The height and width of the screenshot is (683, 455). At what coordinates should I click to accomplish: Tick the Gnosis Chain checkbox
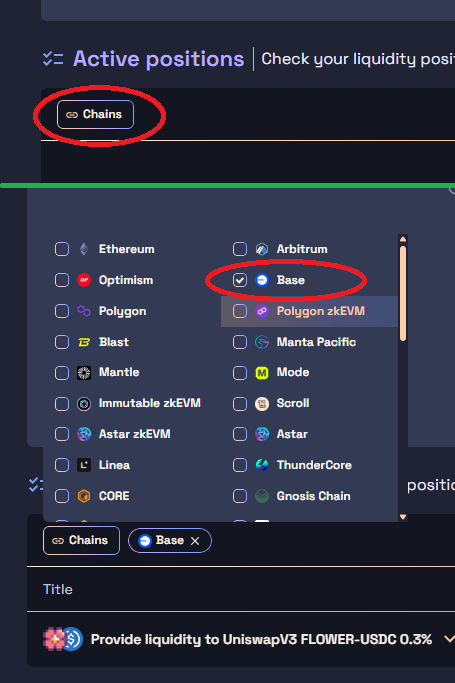coord(240,496)
